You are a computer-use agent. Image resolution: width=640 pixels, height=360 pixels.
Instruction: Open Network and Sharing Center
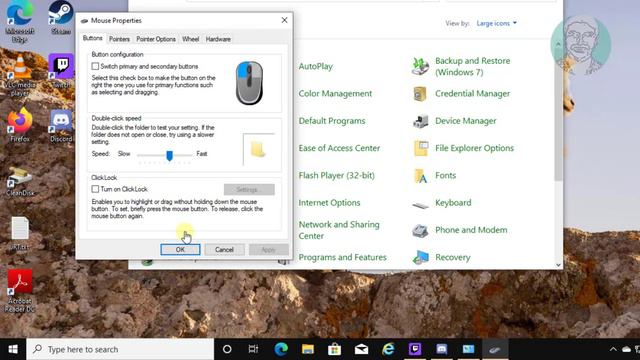pyautogui.click(x=339, y=230)
